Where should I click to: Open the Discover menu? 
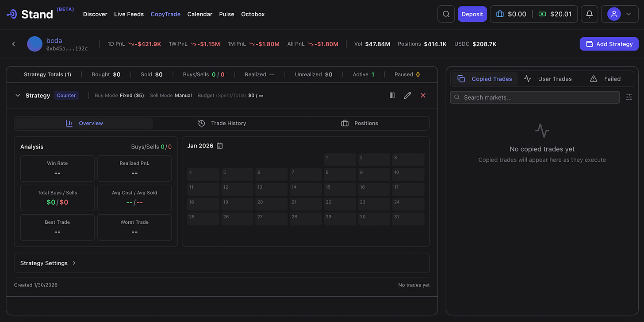[95, 14]
